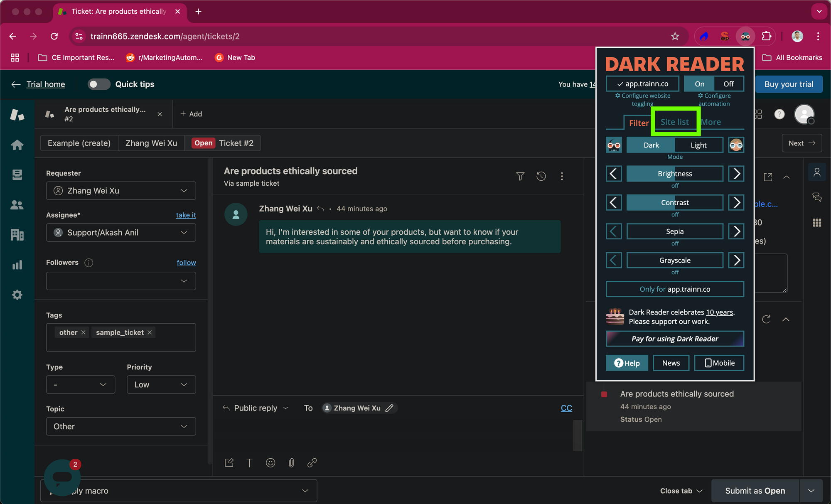This screenshot has width=831, height=504.
Task: Click the Zendesk logo in sidebar
Action: (x=17, y=115)
